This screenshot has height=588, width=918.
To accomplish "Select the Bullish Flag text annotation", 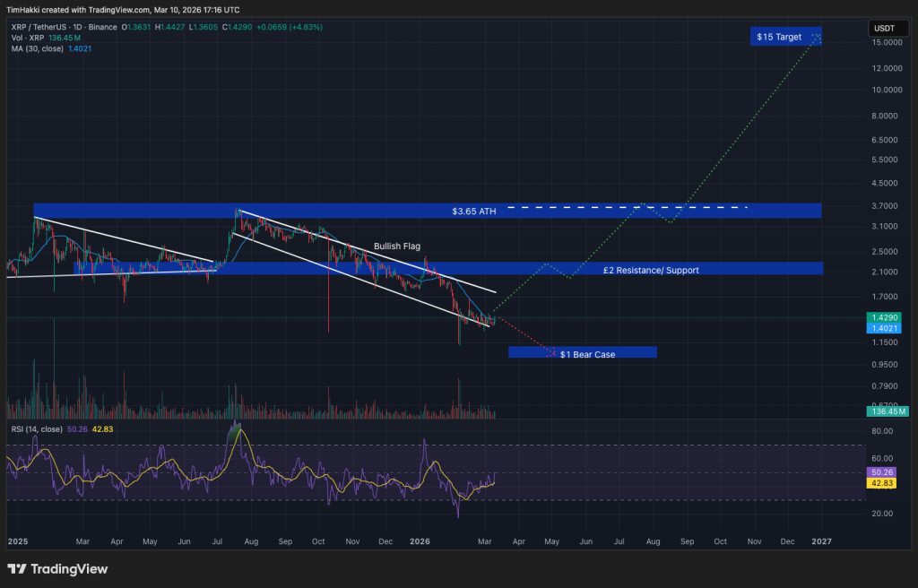I will 396,246.
